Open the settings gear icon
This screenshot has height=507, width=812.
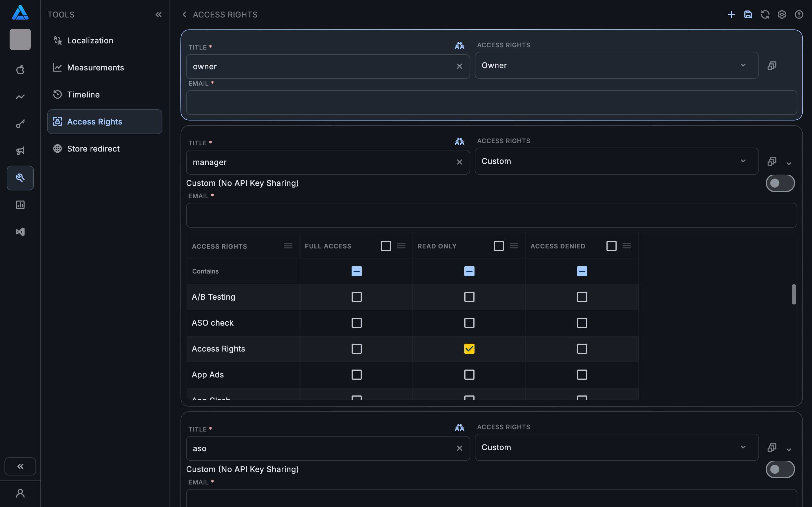pos(782,14)
